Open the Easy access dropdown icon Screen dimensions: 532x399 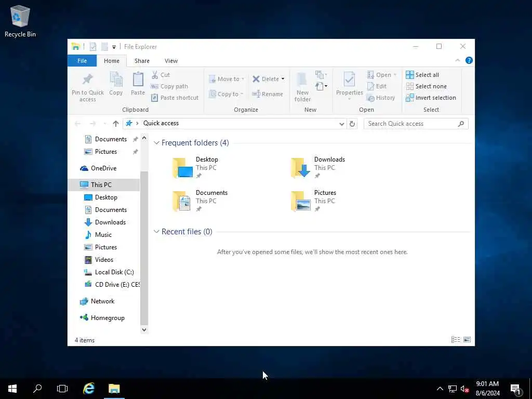321,86
